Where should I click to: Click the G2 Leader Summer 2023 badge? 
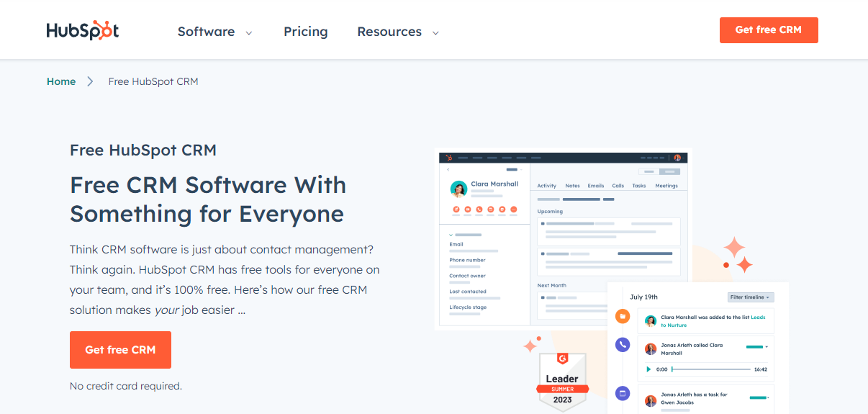[x=563, y=382]
